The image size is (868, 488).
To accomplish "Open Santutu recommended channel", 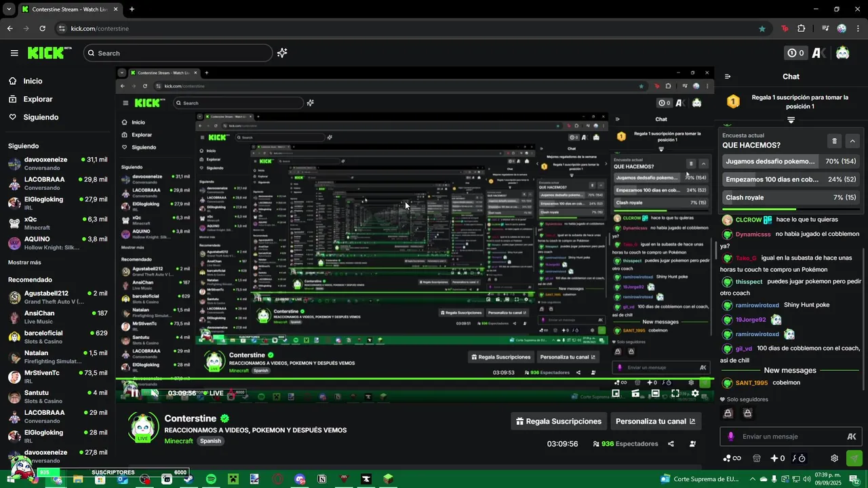I will tap(58, 396).
